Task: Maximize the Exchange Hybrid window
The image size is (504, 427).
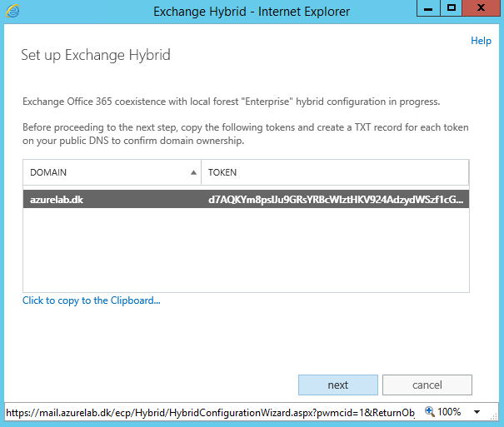Action: tap(452, 8)
